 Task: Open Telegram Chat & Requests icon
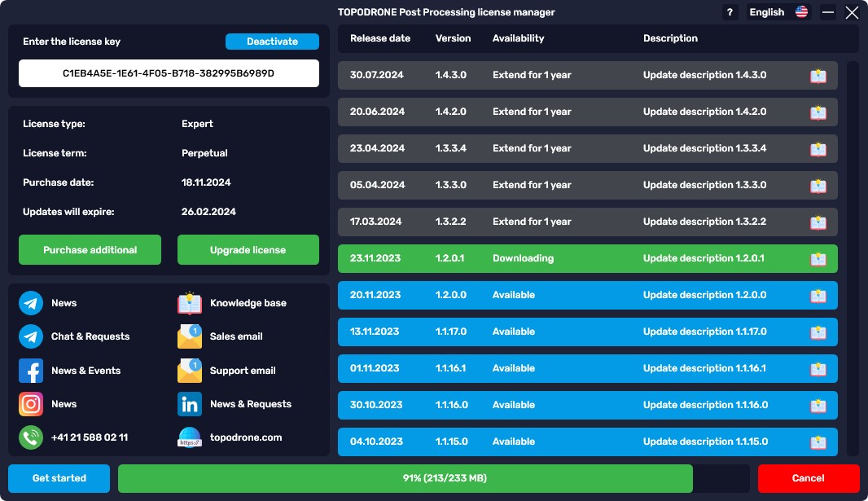coord(31,336)
